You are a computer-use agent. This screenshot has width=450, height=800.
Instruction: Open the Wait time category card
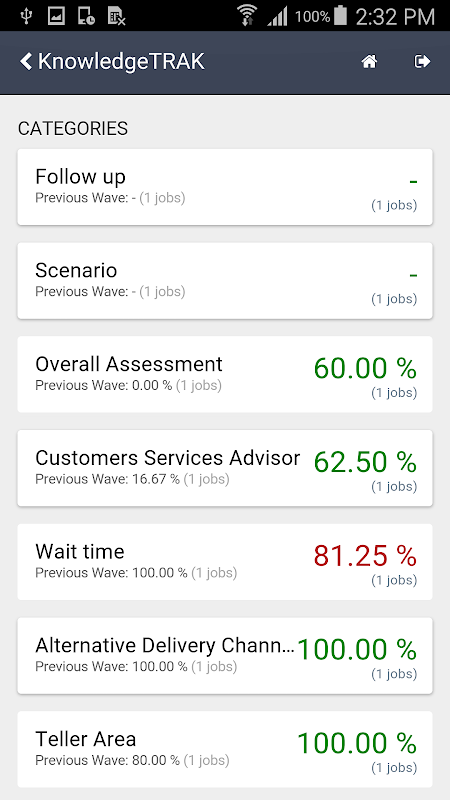[225, 562]
